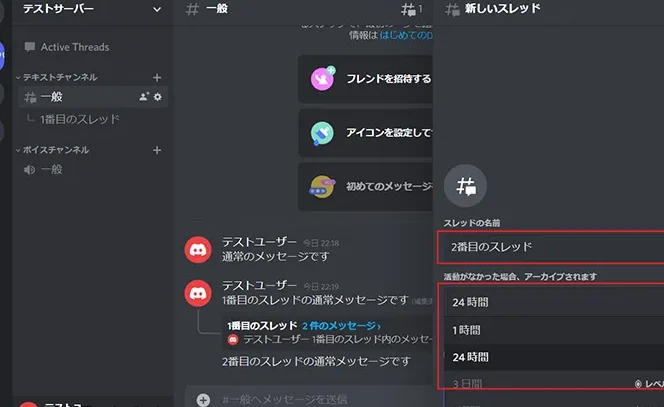Open the テストサーバー server menu chevron
664x407 pixels.
[156, 10]
